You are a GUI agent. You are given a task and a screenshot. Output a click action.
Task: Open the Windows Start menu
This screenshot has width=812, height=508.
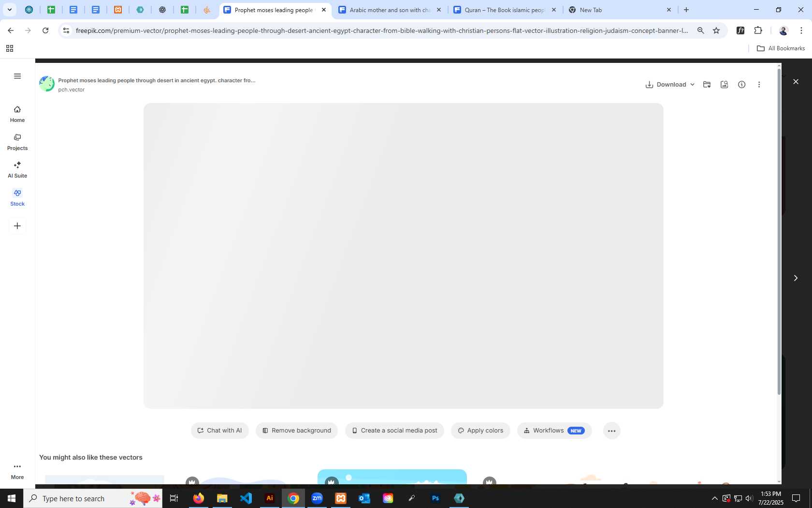pos(12,498)
